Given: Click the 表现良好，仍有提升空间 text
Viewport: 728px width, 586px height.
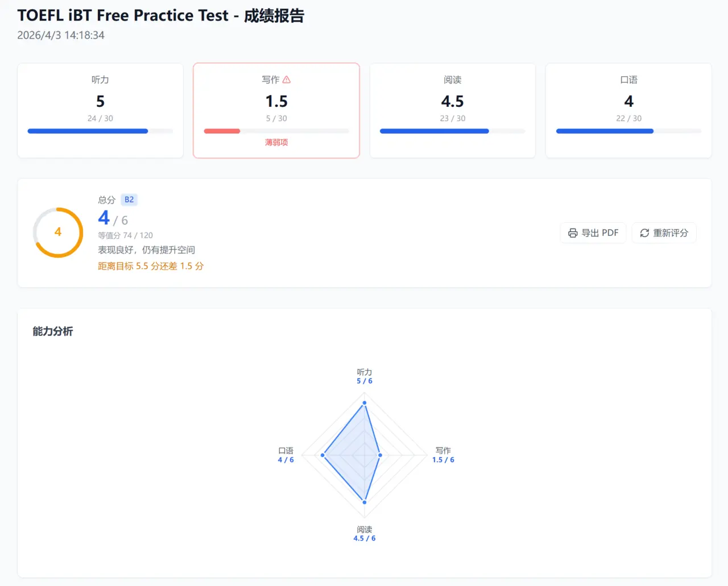Looking at the screenshot, I should [x=146, y=250].
